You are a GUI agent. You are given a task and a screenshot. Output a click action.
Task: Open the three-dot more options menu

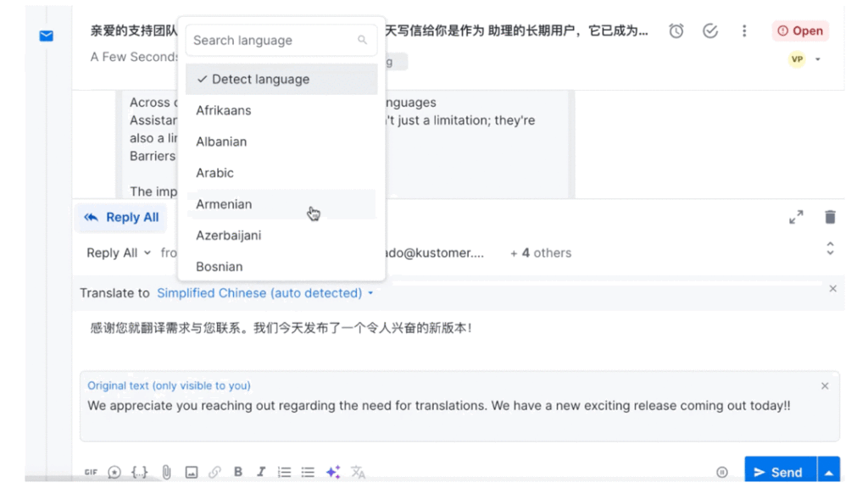pyautogui.click(x=744, y=31)
